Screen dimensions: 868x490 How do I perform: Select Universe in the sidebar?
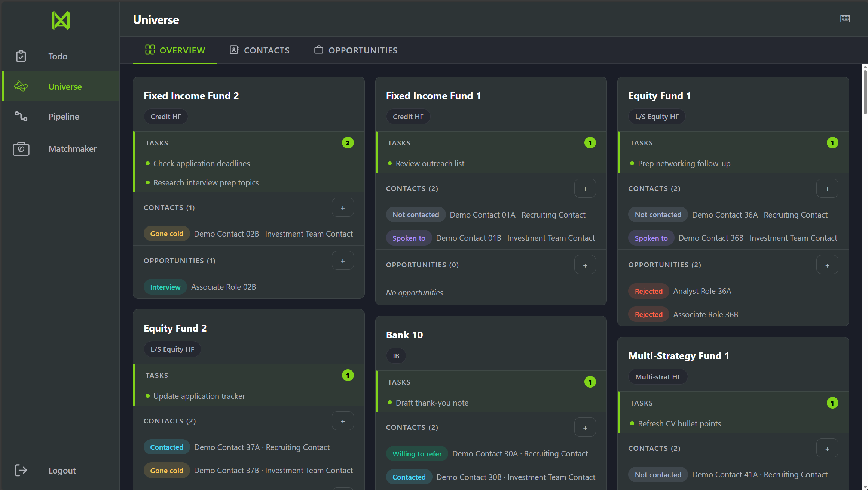point(65,87)
